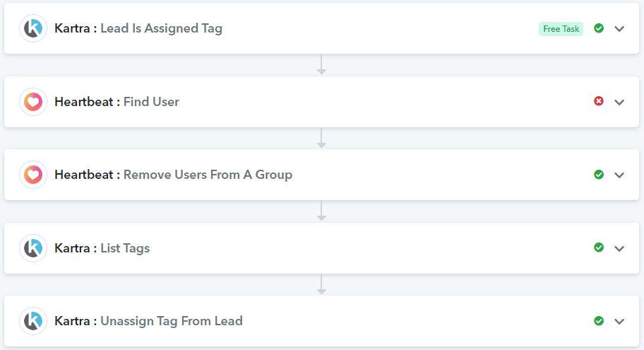Image resolution: width=644 pixels, height=350 pixels.
Task: Select Heartbeat : Remove Users From A Group title
Action: pos(173,175)
